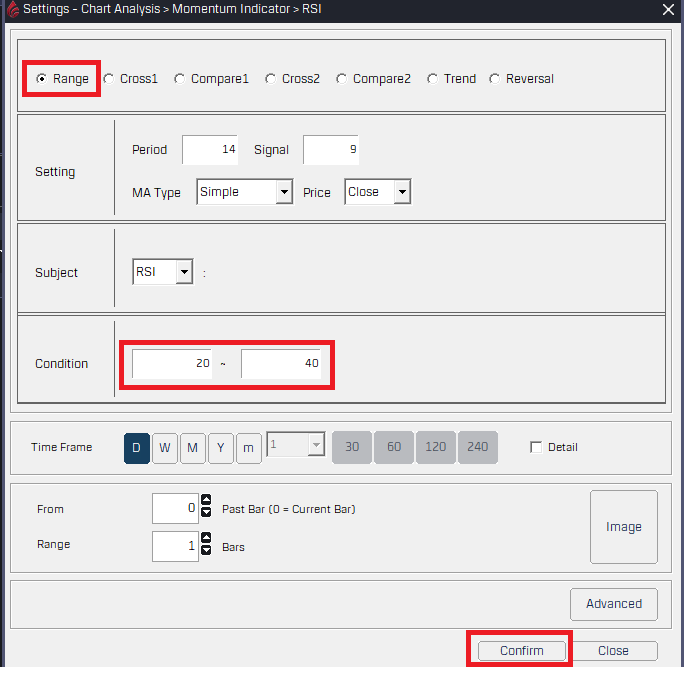Choose the Trend radio option
This screenshot has height=682, width=684.
point(432,79)
